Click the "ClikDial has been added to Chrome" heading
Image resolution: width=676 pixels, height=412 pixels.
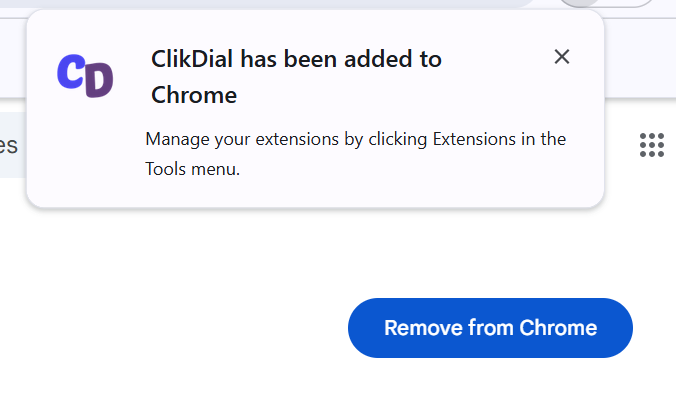click(296, 77)
